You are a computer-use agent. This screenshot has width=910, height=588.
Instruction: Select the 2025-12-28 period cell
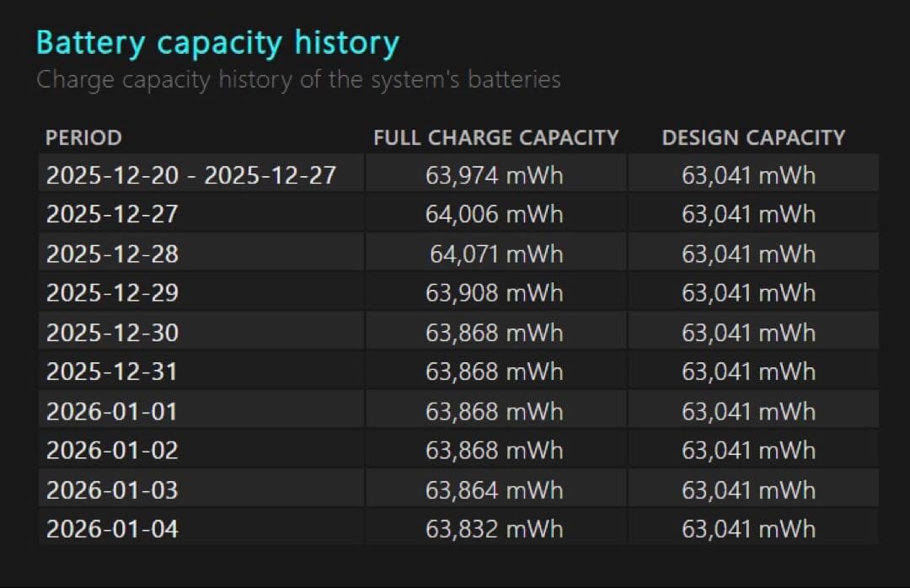(x=112, y=254)
